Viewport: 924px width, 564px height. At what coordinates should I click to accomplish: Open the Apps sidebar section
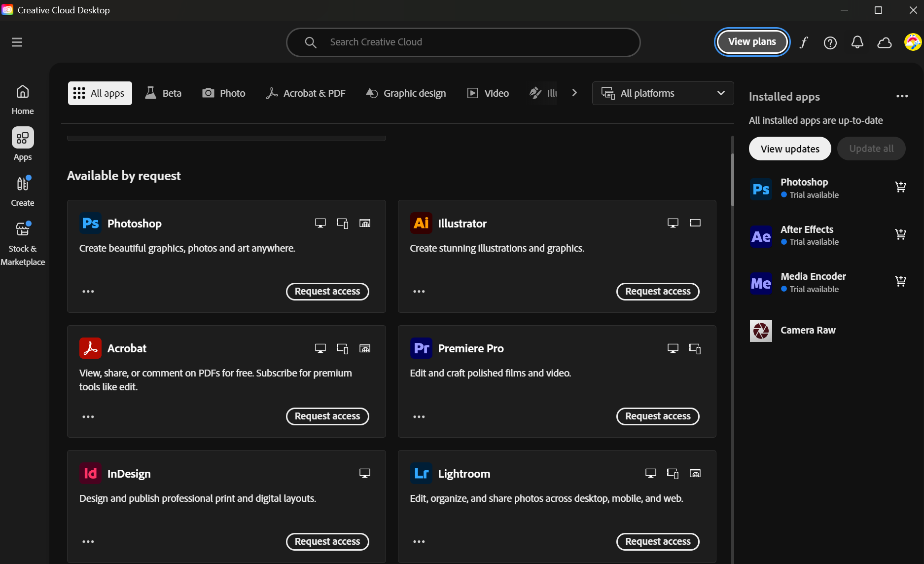(x=23, y=145)
